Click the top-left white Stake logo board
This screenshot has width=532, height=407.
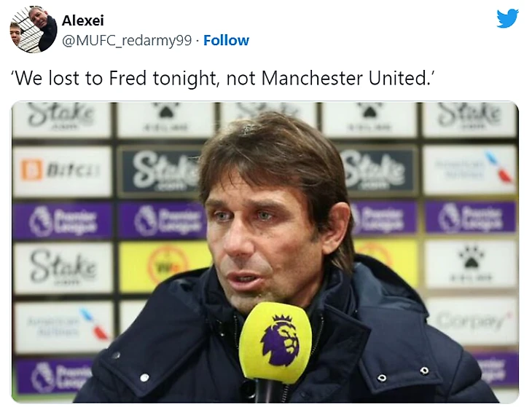pyautogui.click(x=62, y=116)
